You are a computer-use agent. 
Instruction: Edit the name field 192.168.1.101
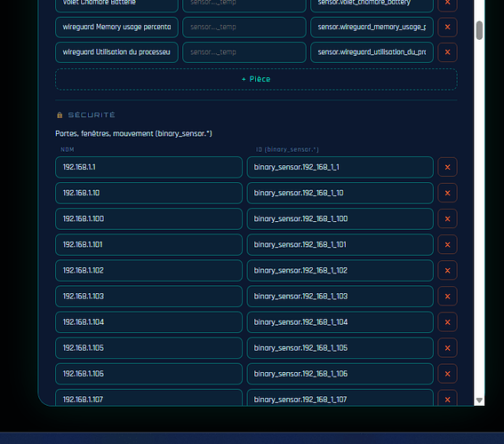[148, 244]
